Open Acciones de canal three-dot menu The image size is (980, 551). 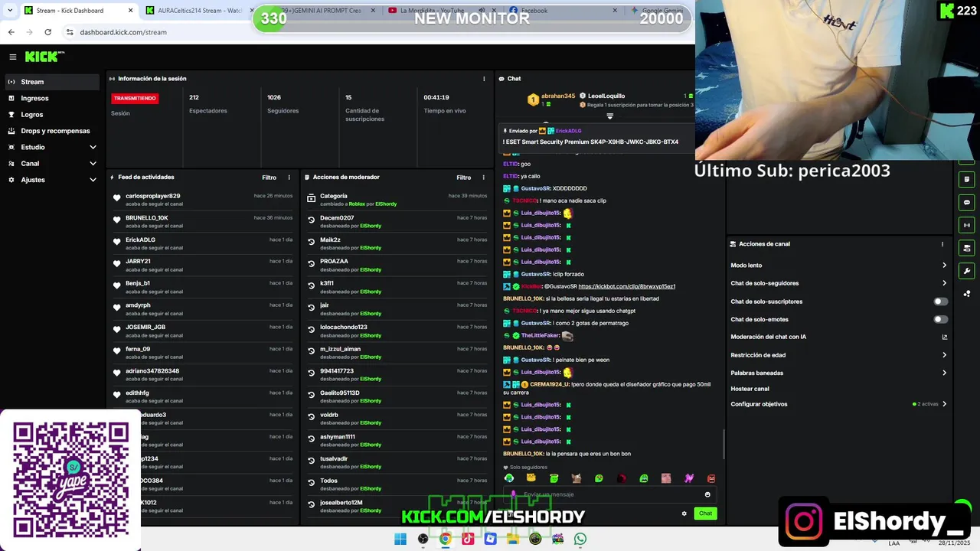click(942, 244)
